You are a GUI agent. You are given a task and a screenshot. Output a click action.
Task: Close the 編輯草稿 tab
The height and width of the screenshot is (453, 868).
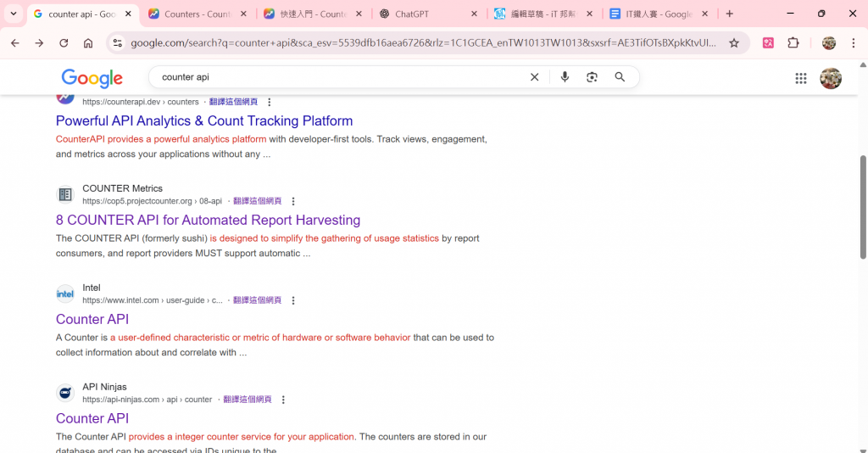tap(589, 14)
